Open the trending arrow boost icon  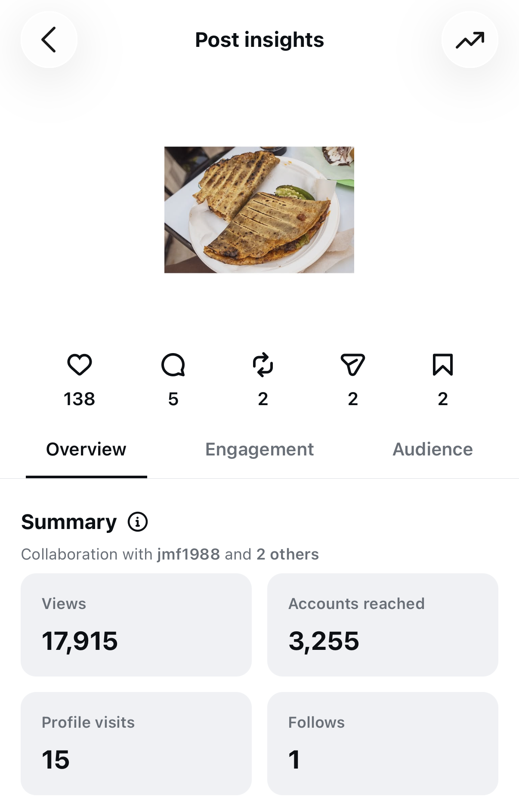(x=470, y=40)
